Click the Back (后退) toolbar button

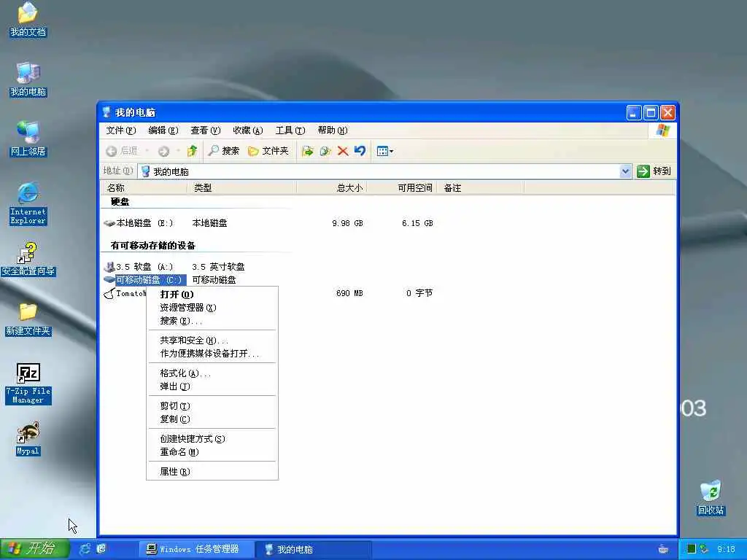[x=122, y=151]
